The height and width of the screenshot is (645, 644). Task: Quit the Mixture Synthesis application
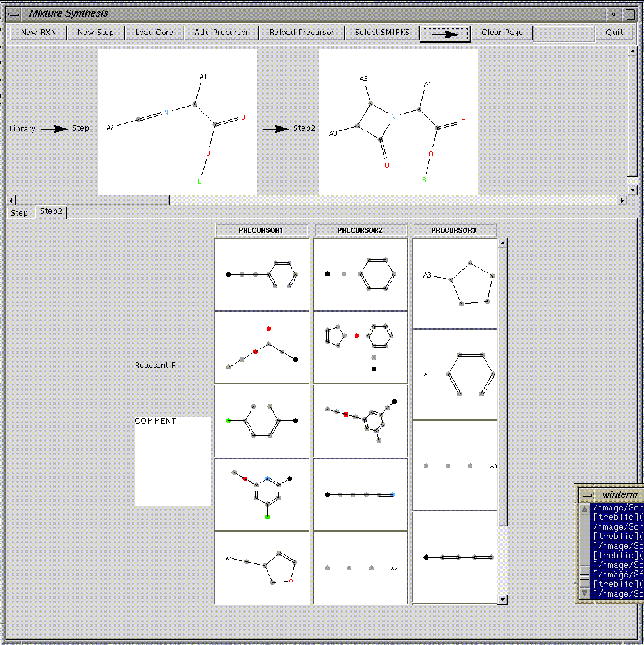[x=615, y=33]
